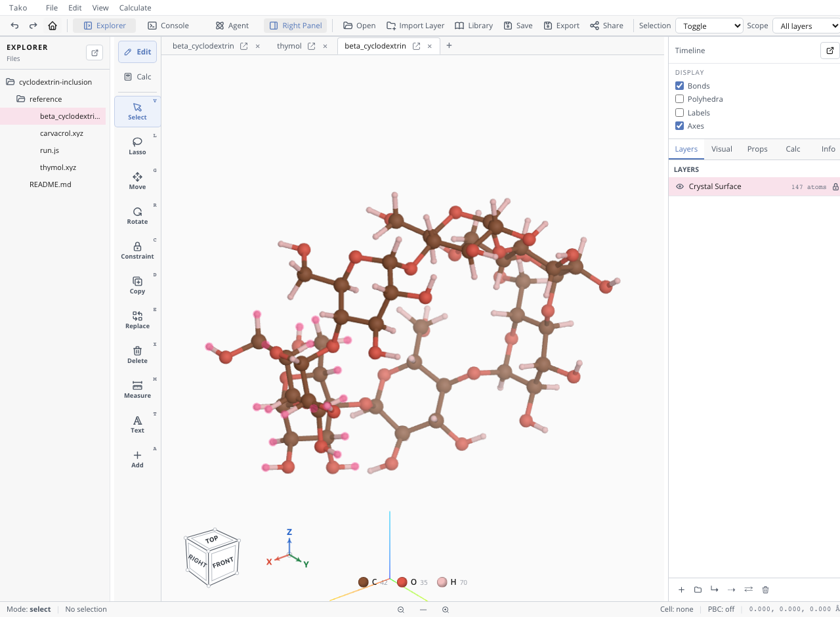The image size is (840, 617).
Task: Select the Constraint tool
Action: pos(137,250)
